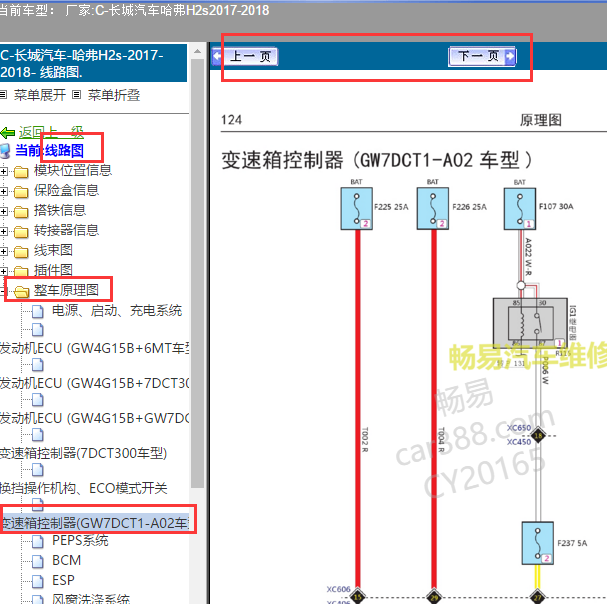Open BCM diagram page
The height and width of the screenshot is (604, 607).
[67, 560]
